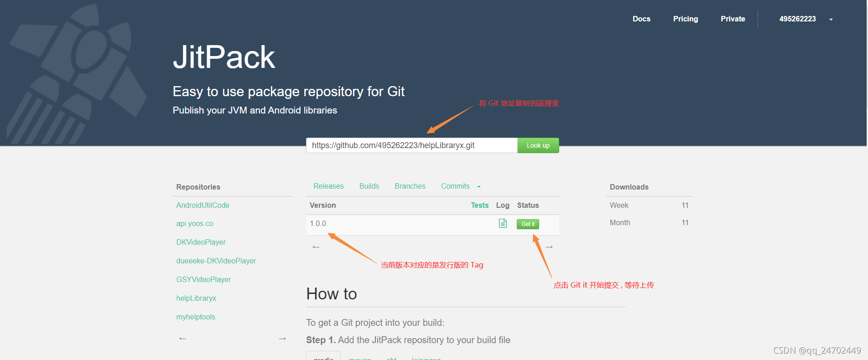868x360 pixels.
Task: Click the Get it button for 1.0.0
Action: [528, 224]
